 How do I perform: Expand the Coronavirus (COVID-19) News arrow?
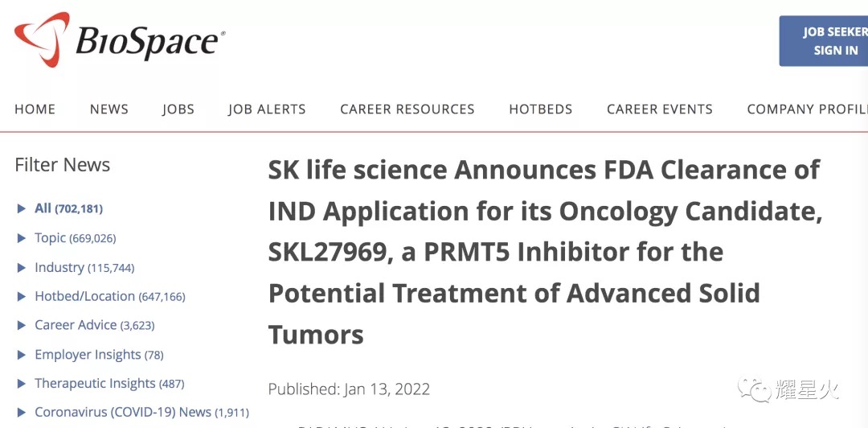pos(22,412)
